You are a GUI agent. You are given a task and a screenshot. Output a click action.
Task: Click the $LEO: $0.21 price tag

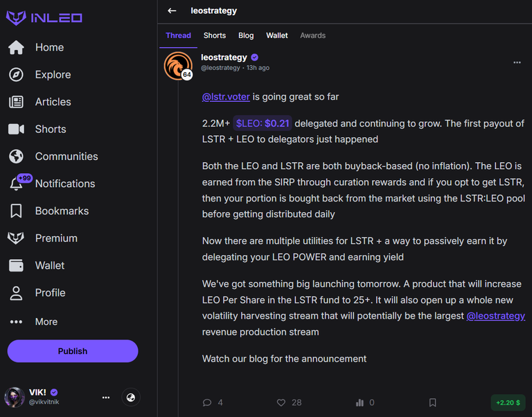point(263,123)
